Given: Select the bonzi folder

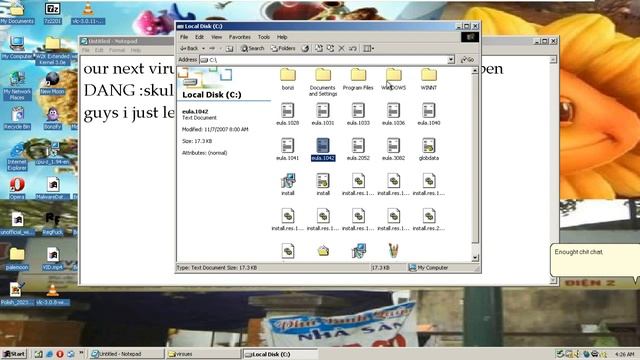Looking at the screenshot, I should 288,79.
